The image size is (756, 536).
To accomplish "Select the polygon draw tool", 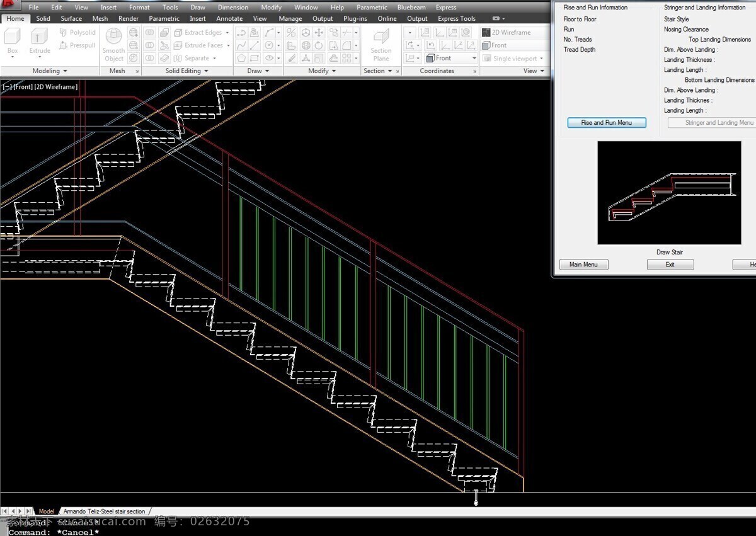I will tap(241, 58).
